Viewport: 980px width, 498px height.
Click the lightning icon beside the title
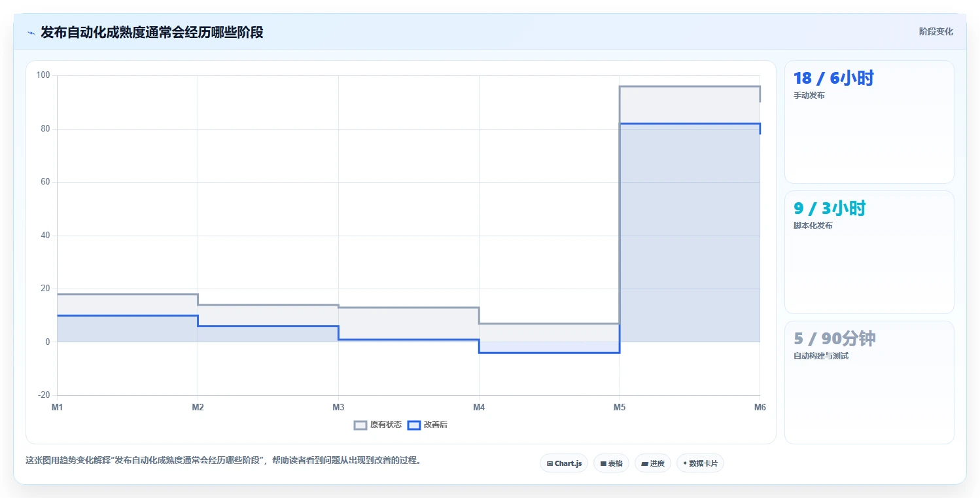coord(31,32)
